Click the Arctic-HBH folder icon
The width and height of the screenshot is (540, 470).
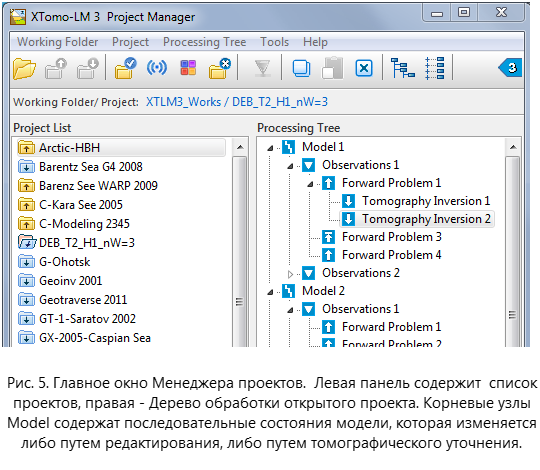pos(27,147)
